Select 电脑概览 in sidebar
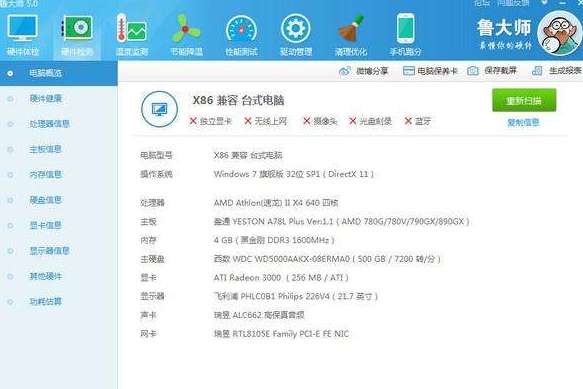 click(59, 73)
